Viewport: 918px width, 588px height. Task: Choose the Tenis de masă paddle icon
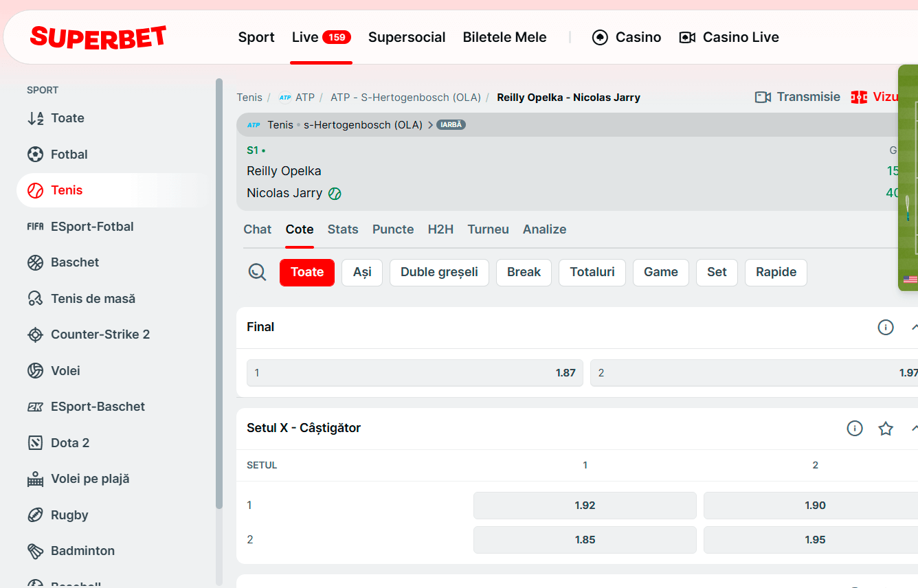35,299
